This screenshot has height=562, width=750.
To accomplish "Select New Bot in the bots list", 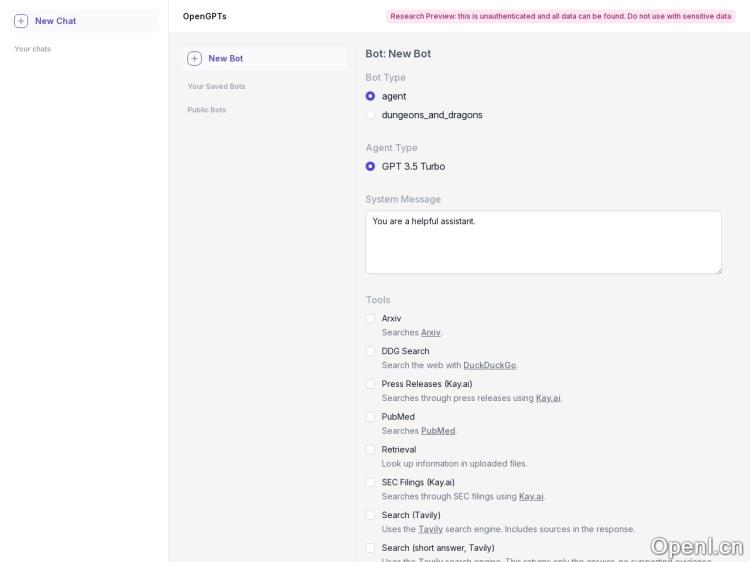I will point(225,58).
